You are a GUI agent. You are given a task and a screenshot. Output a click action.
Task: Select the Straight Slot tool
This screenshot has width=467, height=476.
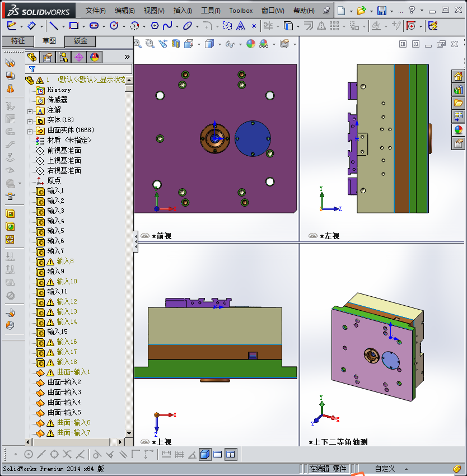94,26
